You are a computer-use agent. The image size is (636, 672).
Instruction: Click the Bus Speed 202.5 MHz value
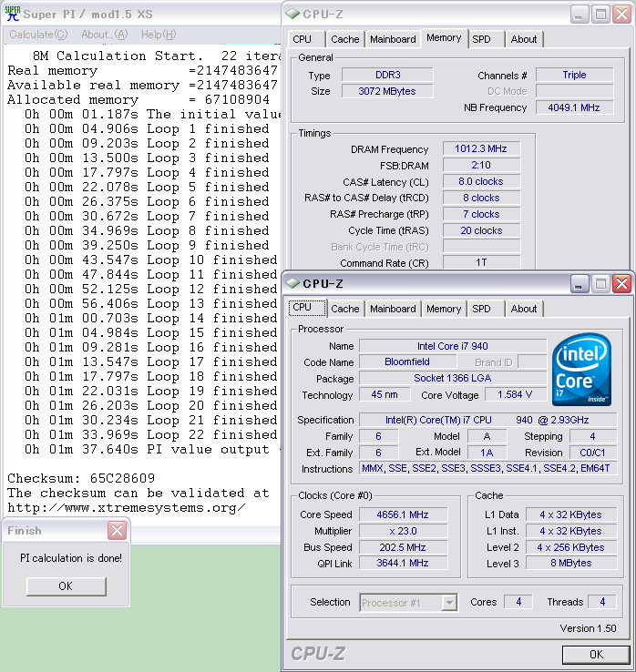pos(403,547)
